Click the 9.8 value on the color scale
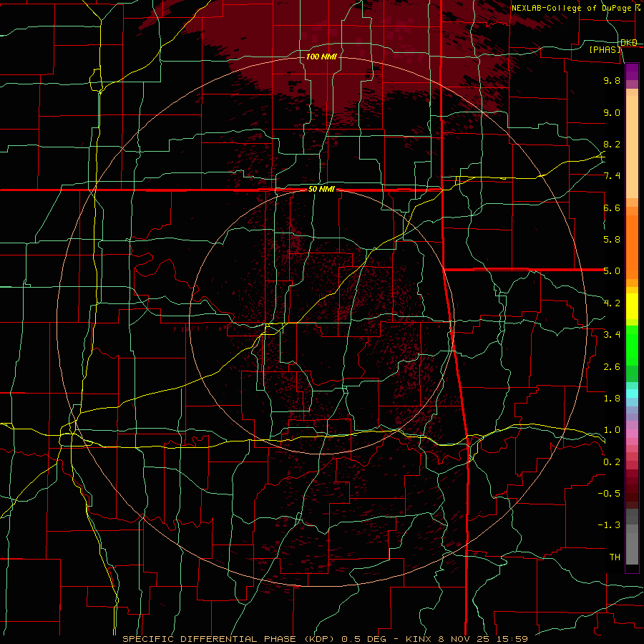This screenshot has width=644, height=644. click(612, 81)
